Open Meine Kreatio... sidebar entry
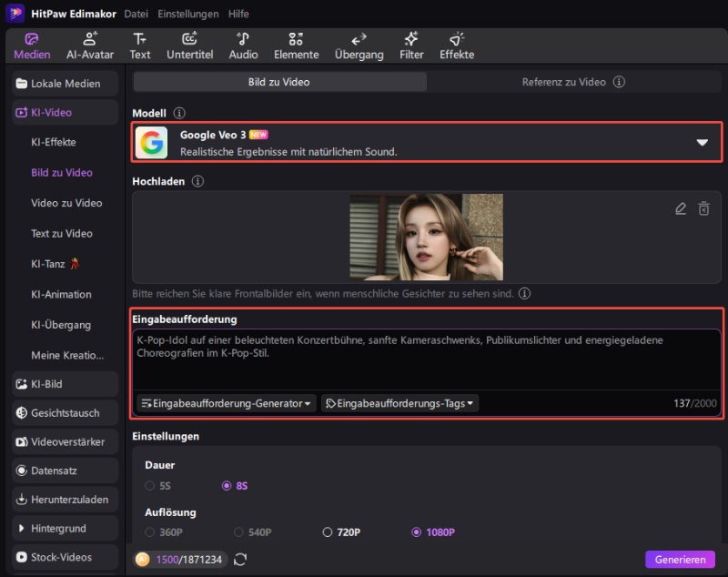Image resolution: width=728 pixels, height=577 pixels. (x=67, y=356)
